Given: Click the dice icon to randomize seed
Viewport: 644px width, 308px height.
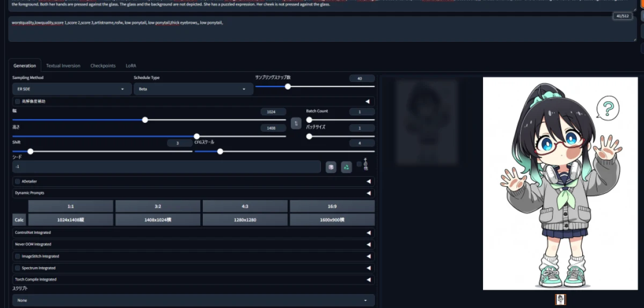Looking at the screenshot, I should (x=331, y=167).
